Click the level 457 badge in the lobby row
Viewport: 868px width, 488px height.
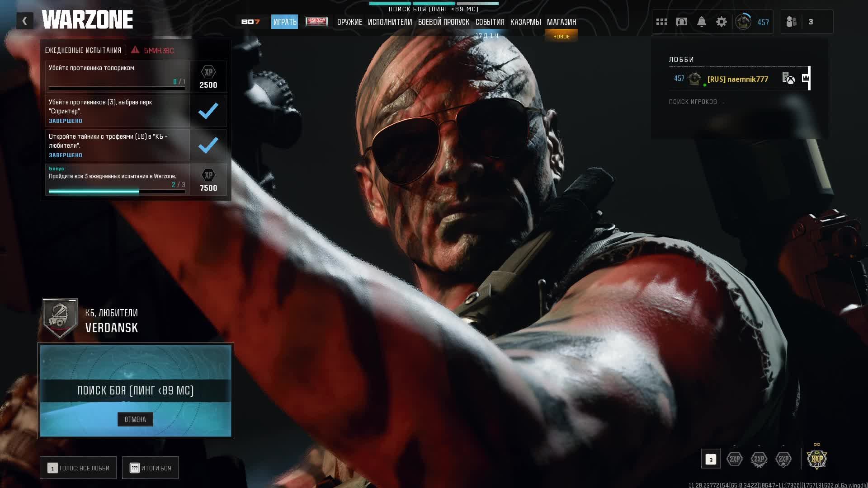pos(679,79)
